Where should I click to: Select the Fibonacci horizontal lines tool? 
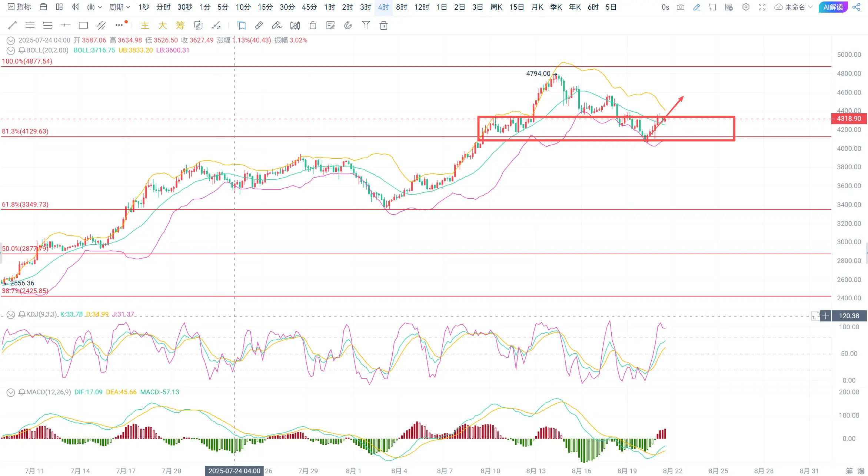click(x=48, y=25)
